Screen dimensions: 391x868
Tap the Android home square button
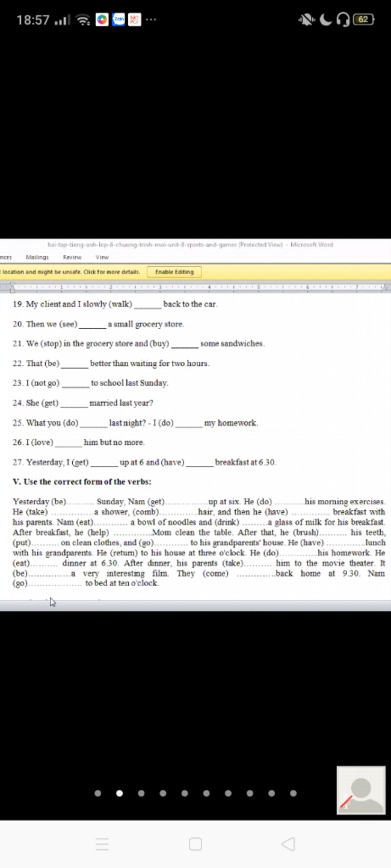[x=195, y=844]
